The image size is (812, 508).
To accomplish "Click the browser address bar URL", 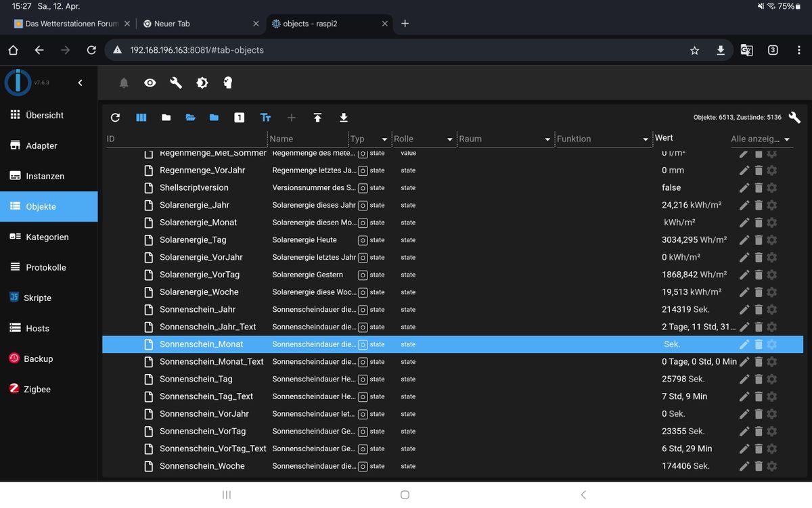I will (197, 50).
